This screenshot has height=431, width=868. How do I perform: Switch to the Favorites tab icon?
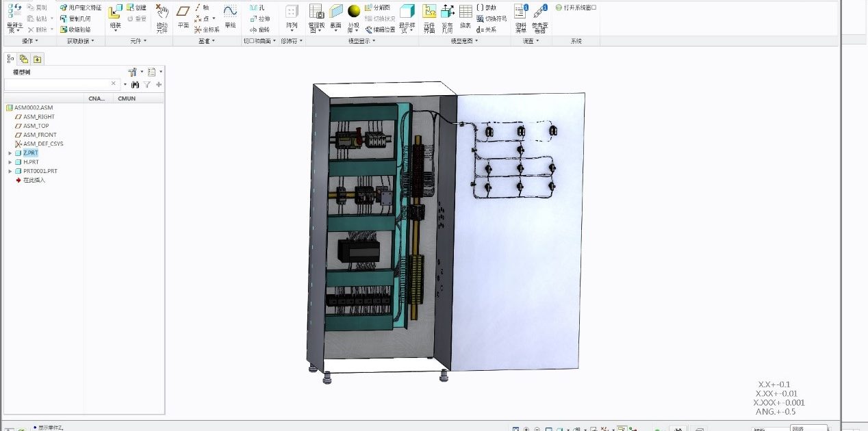tap(37, 59)
